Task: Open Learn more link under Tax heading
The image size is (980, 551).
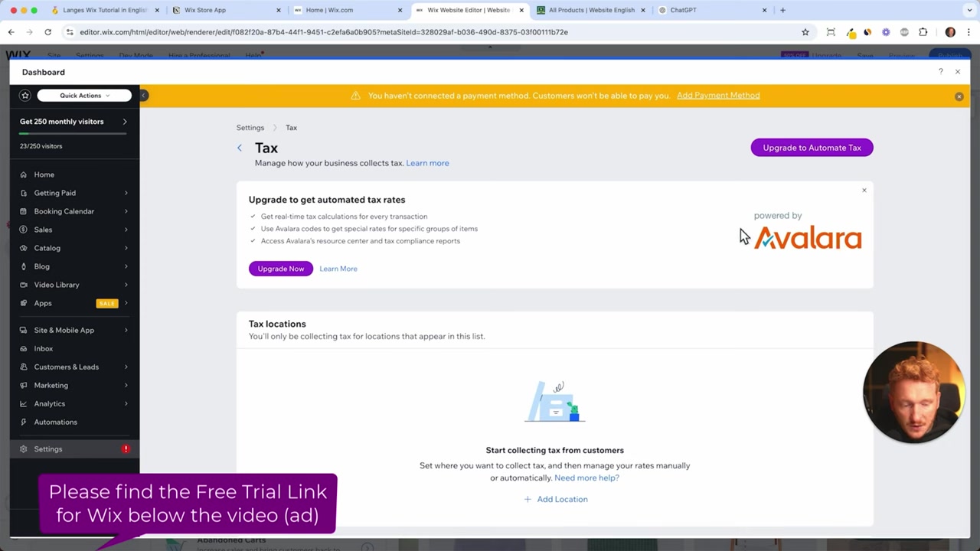Action: click(x=427, y=163)
